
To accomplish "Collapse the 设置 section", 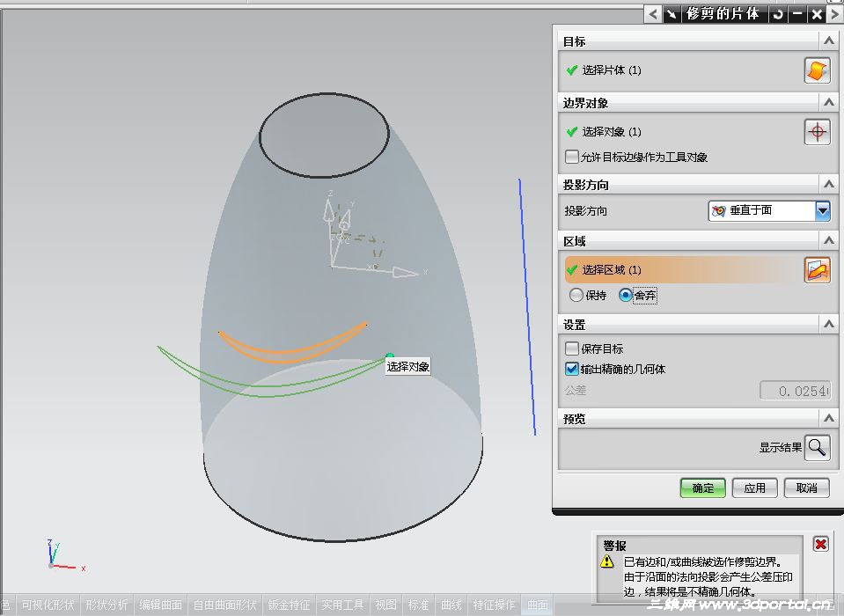I will 828,325.
